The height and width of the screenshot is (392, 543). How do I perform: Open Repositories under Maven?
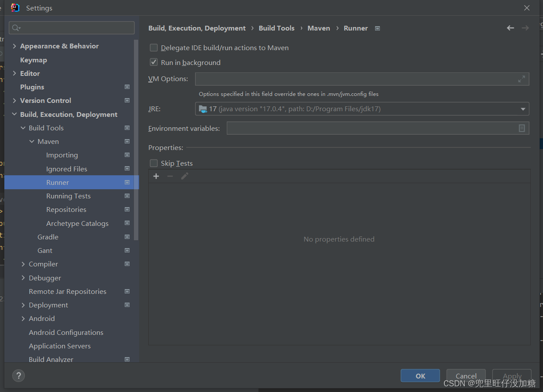point(66,209)
